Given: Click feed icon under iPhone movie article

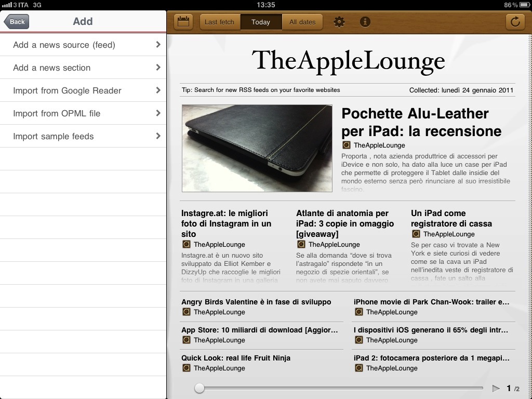Looking at the screenshot, I should (358, 312).
